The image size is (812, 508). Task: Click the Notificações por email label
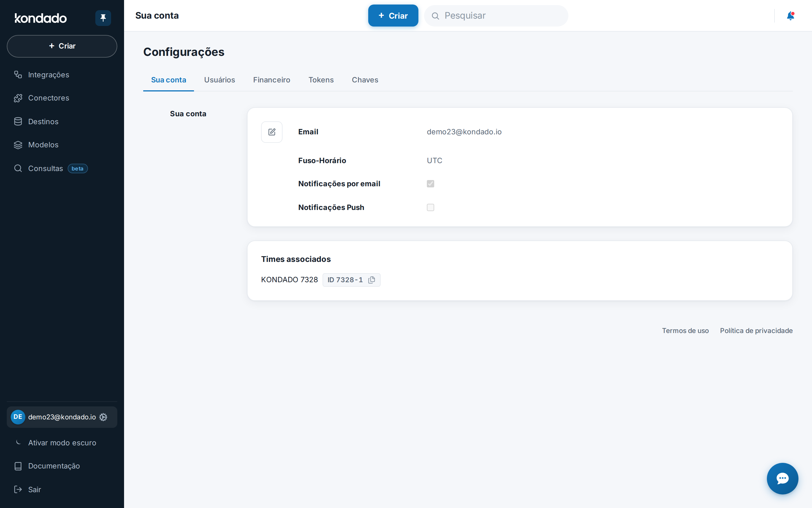pos(339,184)
